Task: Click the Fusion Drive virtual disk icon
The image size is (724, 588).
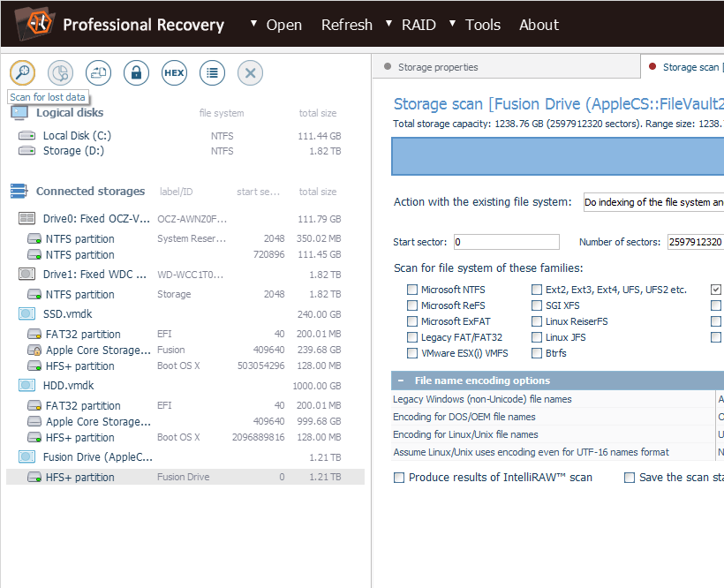Action: [26, 457]
